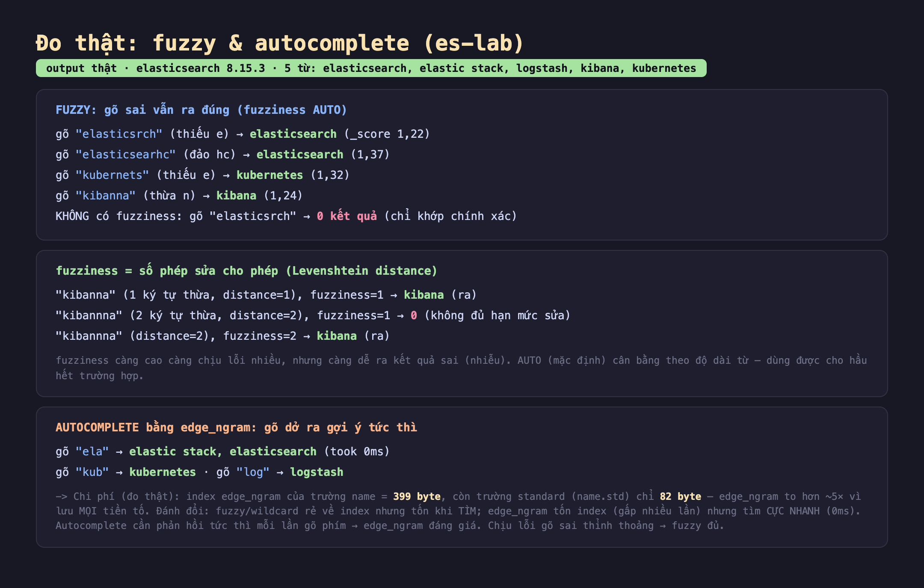Click the line gõ "kibanna" (thừa n)
This screenshot has height=588, width=924.
[179, 196]
